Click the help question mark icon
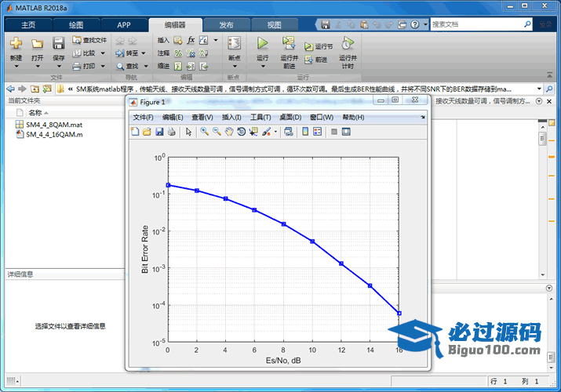Image resolution: width=561 pixels, height=392 pixels. pos(414,24)
